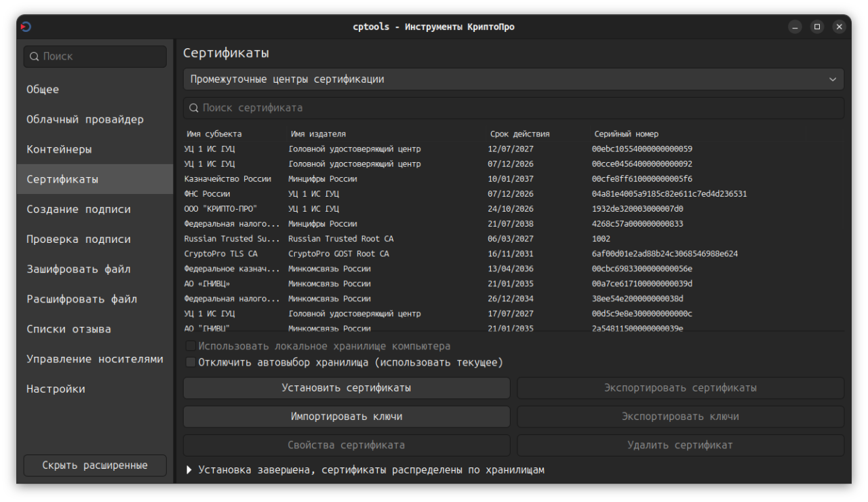Click 'CryptoPro GOST Root CA' issuer cell
The image size is (868, 502).
338,254
